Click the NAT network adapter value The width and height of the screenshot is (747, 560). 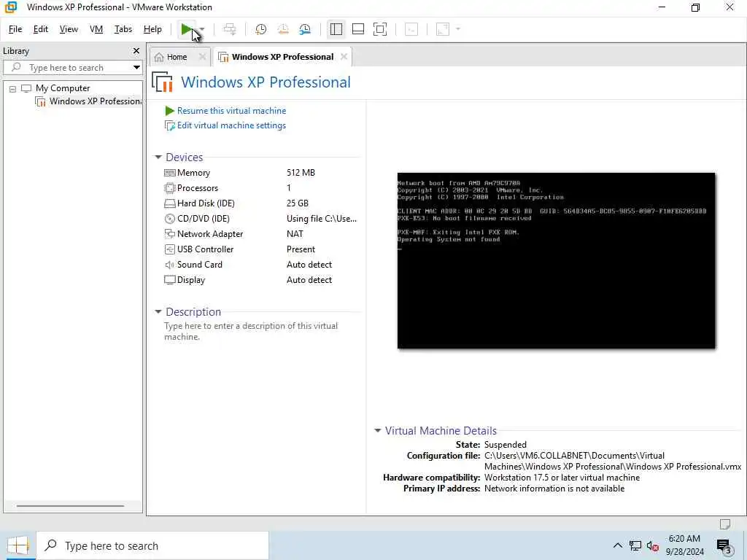(295, 234)
